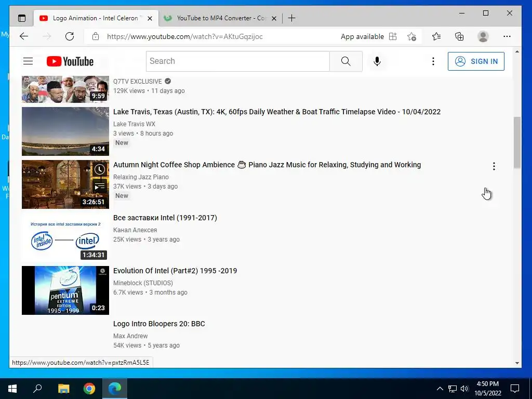
Task: Open the Windows Start menu
Action: [x=12, y=389]
